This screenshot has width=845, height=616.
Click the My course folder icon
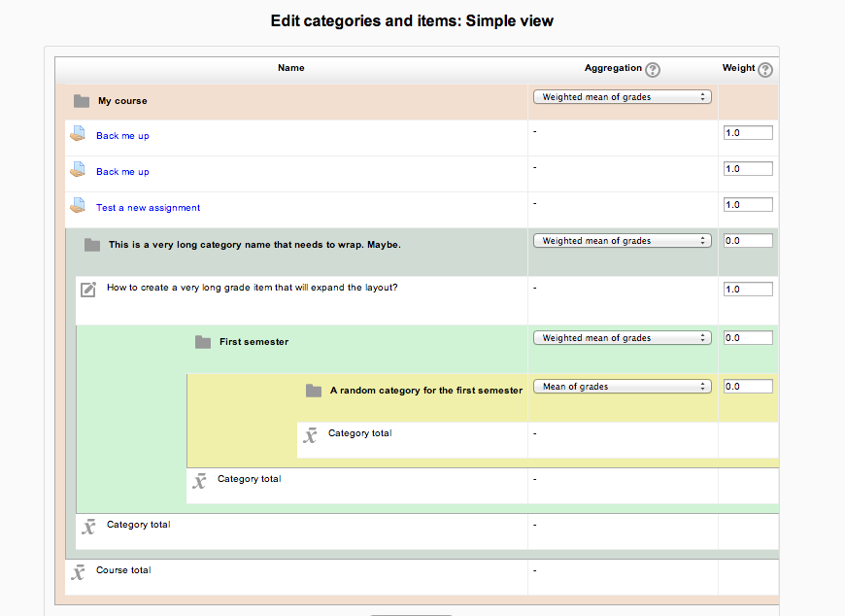(x=82, y=101)
